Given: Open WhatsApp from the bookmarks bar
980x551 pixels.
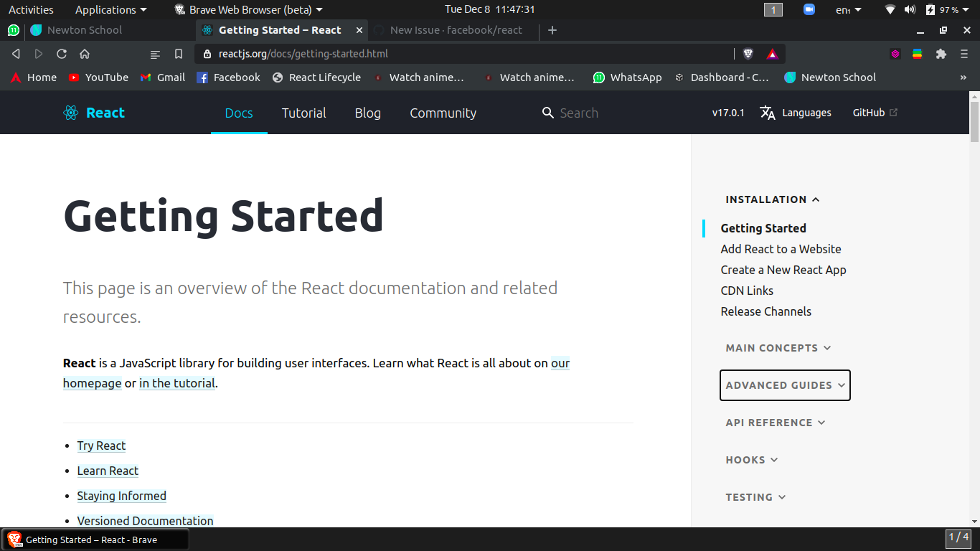Looking at the screenshot, I should (627, 77).
